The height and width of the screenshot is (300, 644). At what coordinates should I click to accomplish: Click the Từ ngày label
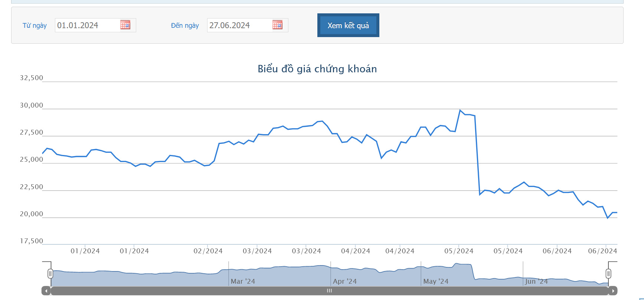(x=35, y=26)
